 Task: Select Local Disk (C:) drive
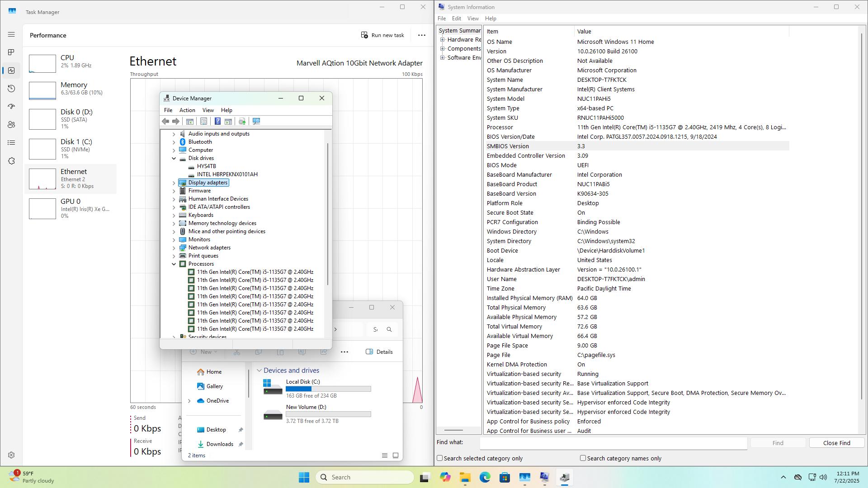tap(317, 388)
